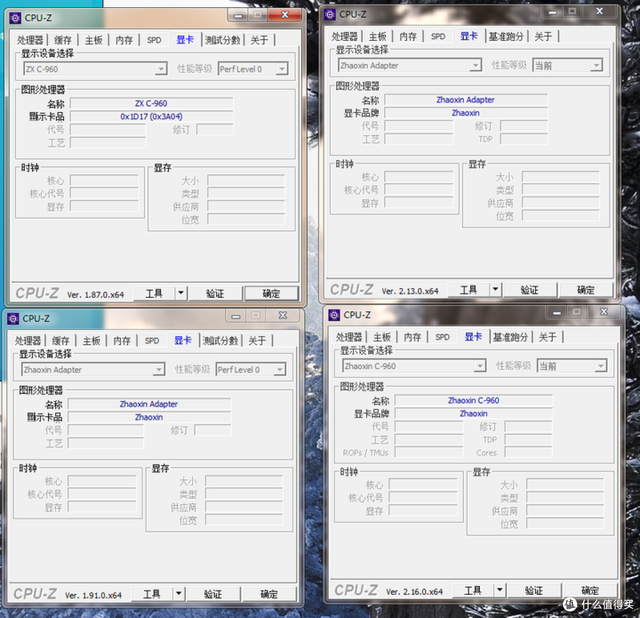Switch to 处理器 tab in 2.13 window
Screen dimensions: 640x618
coord(344,36)
